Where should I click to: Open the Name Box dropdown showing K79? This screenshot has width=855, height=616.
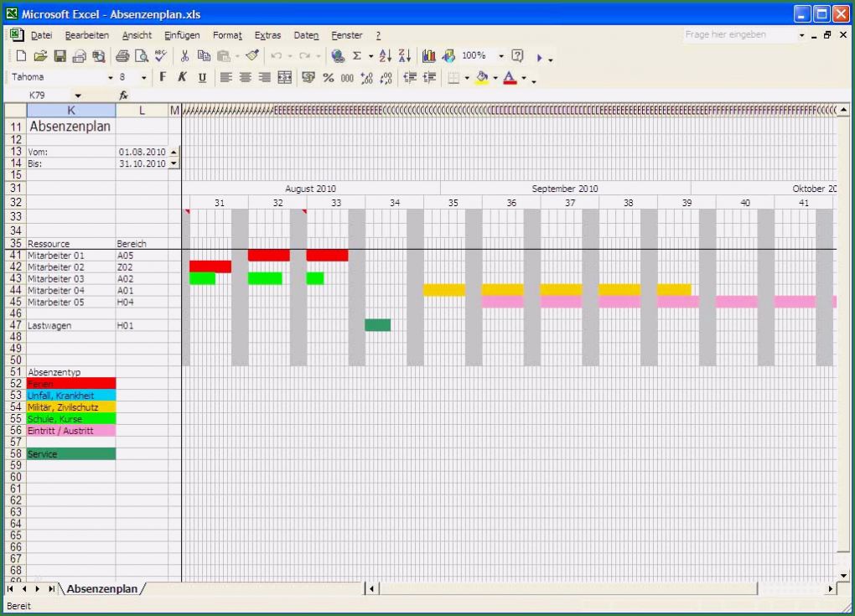[78, 96]
